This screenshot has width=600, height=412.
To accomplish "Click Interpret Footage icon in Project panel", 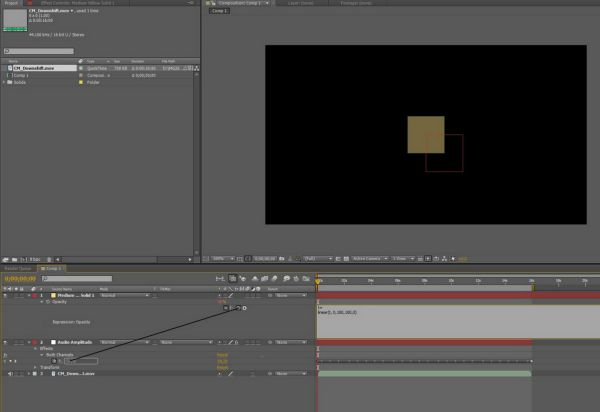I will [5, 259].
